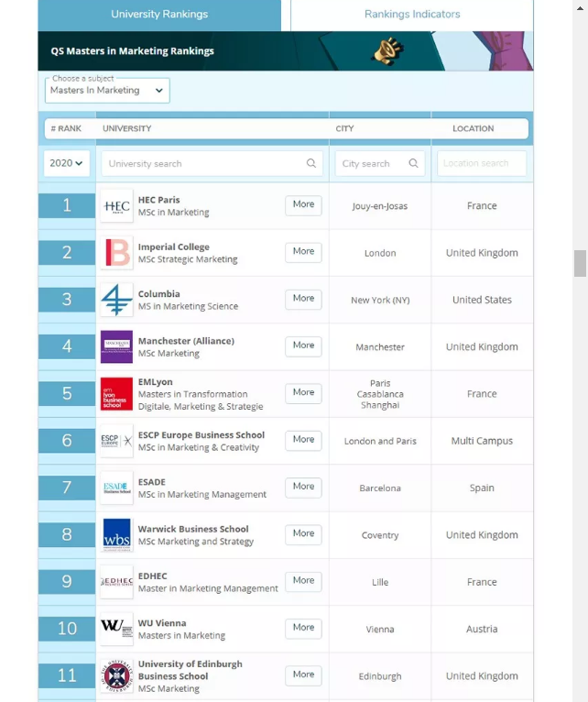Click the EDHEC logo

coord(117,582)
